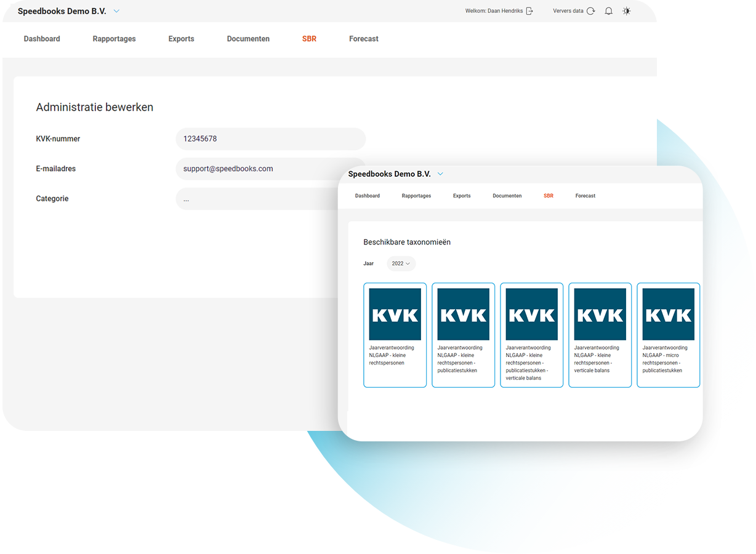The width and height of the screenshot is (756, 554).
Task: Go to Exports in front taxonomy window
Action: [x=462, y=196]
